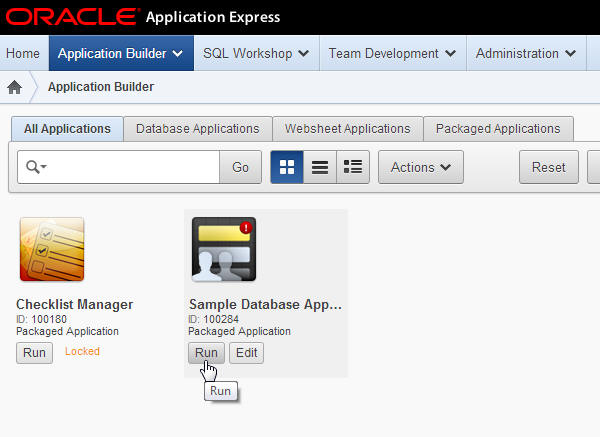This screenshot has height=437, width=600.
Task: Expand the Application Builder menu arrow
Action: [x=178, y=54]
